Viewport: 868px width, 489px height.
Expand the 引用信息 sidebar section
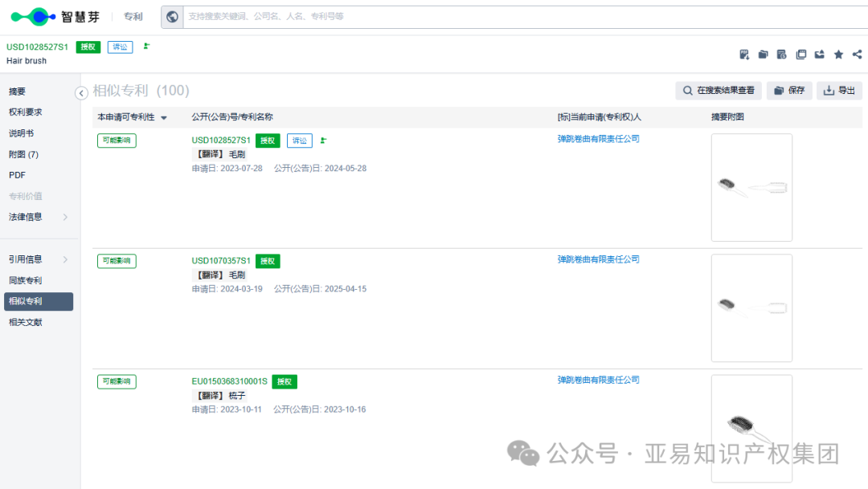(27, 259)
